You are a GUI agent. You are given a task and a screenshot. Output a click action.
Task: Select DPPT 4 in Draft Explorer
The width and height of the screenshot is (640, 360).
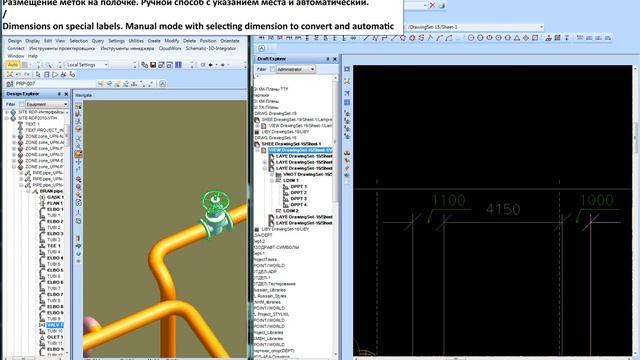pyautogui.click(x=299, y=204)
